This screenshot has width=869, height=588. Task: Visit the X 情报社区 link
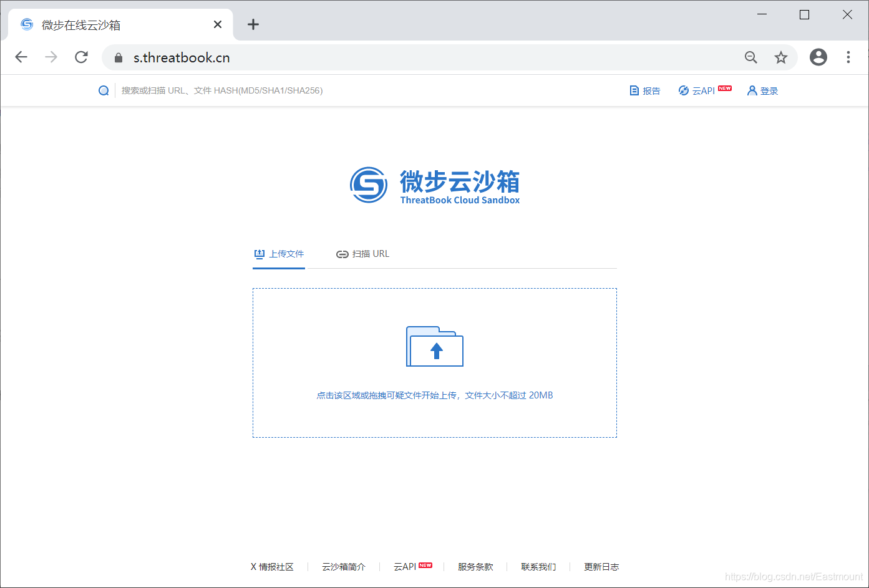point(273,566)
